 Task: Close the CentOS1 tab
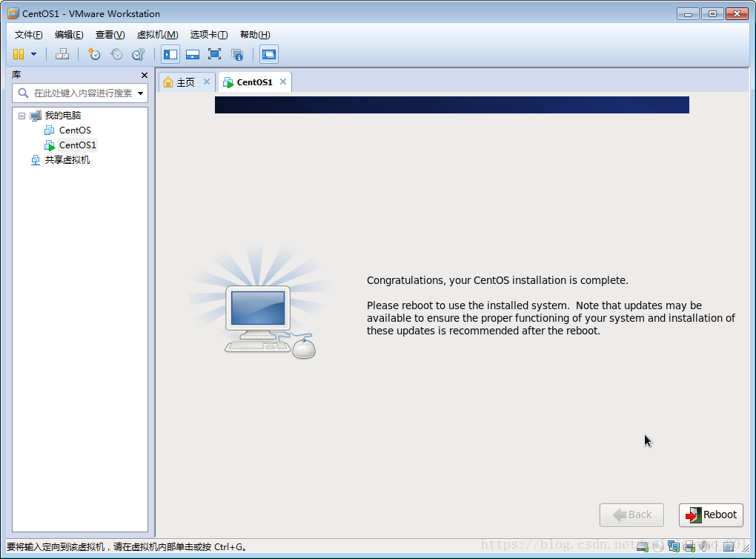click(283, 82)
